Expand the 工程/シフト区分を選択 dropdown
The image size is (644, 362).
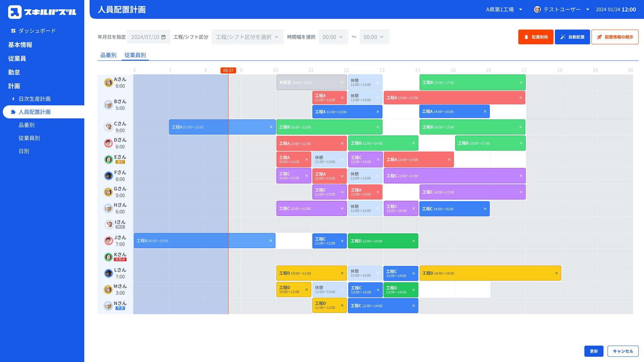point(248,37)
